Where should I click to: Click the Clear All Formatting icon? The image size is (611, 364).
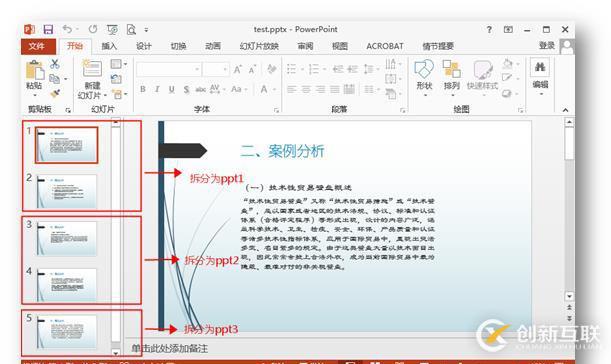click(x=272, y=69)
